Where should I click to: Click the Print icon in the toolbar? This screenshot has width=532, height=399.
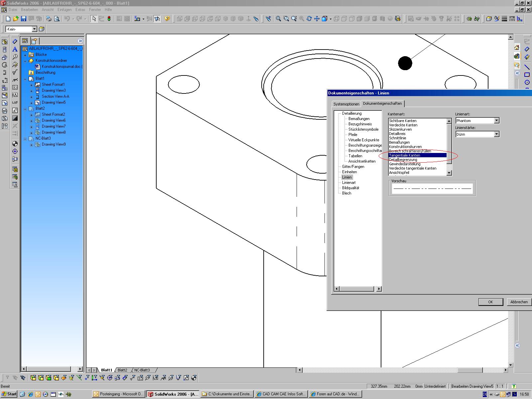pos(49,19)
